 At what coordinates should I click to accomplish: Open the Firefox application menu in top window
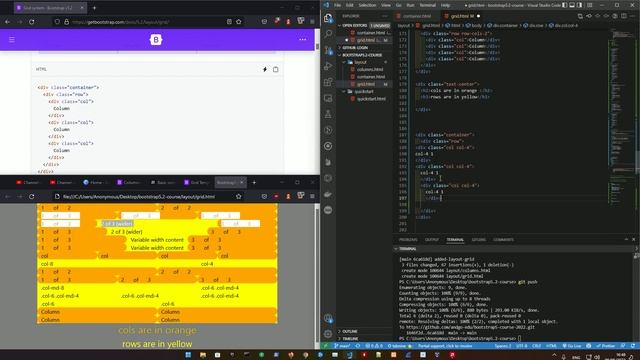[x=312, y=22]
